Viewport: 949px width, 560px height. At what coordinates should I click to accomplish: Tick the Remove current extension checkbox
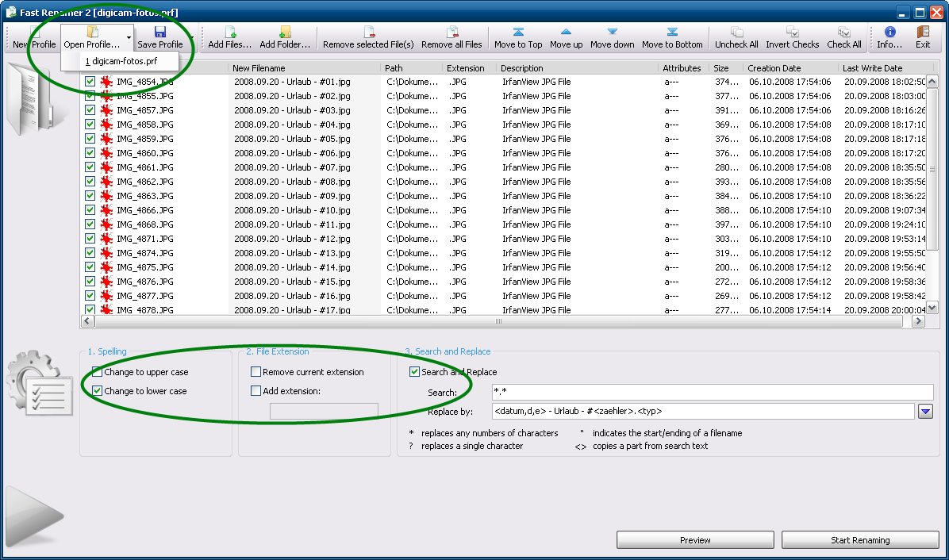click(255, 372)
